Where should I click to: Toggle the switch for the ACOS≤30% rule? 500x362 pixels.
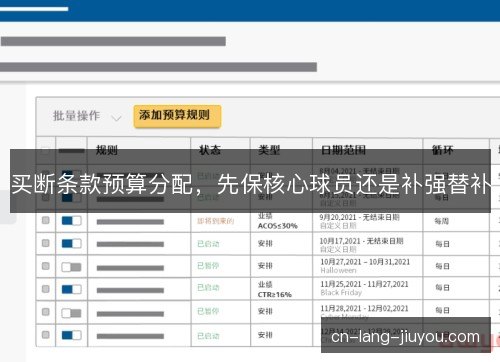click(x=71, y=221)
